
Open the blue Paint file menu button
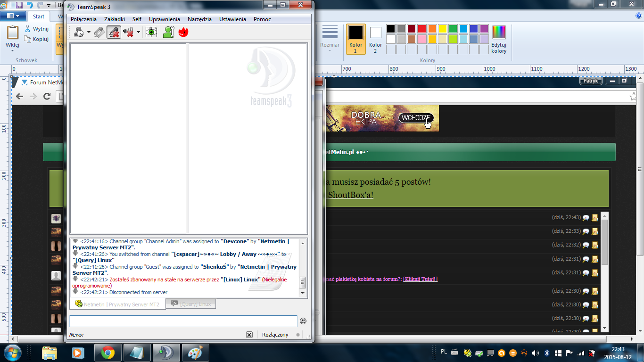click(x=13, y=16)
